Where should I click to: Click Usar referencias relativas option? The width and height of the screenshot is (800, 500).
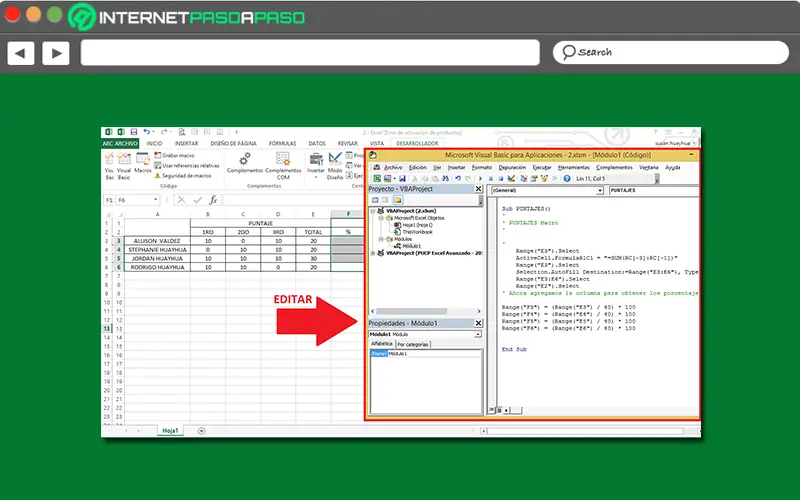(x=187, y=165)
